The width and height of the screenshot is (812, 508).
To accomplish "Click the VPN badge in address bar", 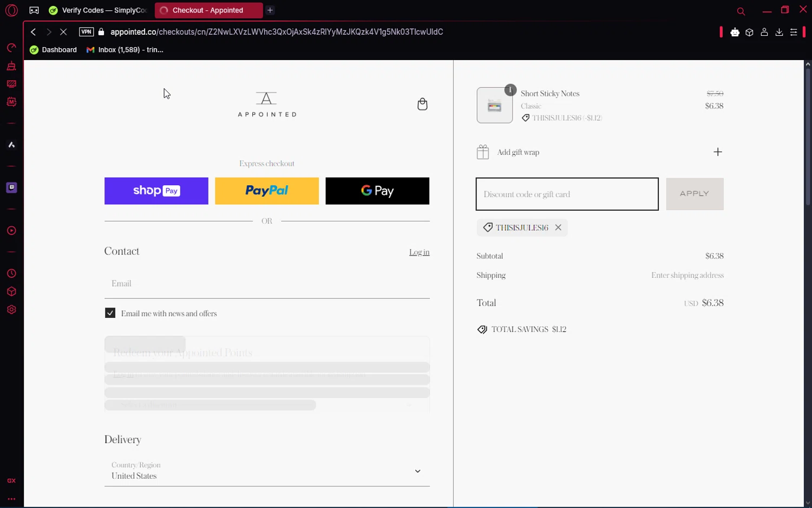I will coord(86,32).
